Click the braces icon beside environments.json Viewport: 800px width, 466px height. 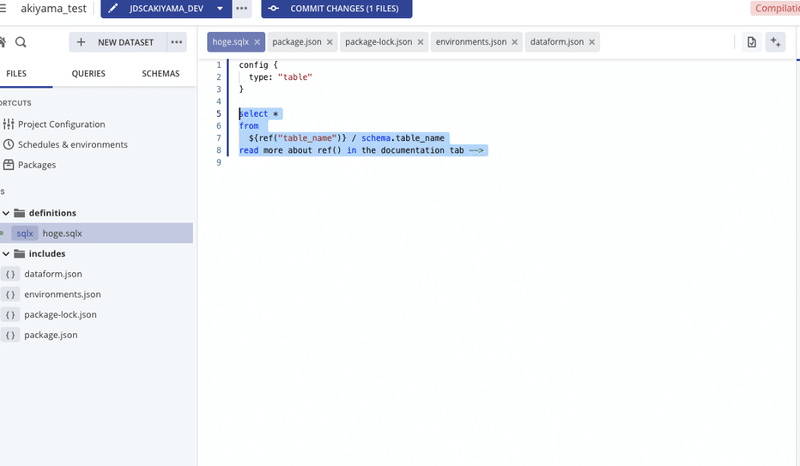point(10,295)
